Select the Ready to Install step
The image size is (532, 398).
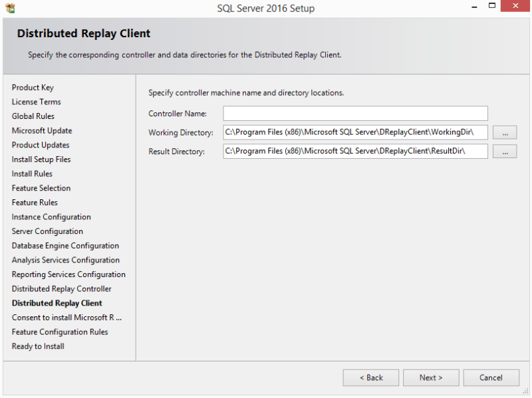(x=38, y=346)
